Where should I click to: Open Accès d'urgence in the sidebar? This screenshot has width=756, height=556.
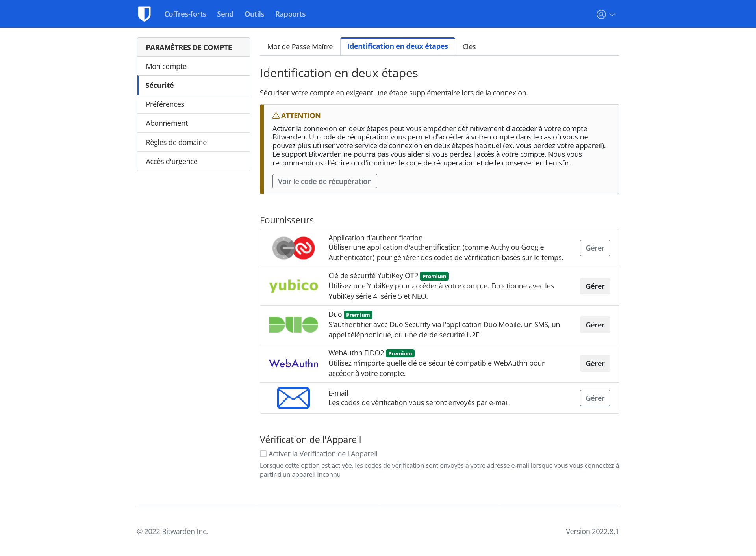pyautogui.click(x=171, y=161)
